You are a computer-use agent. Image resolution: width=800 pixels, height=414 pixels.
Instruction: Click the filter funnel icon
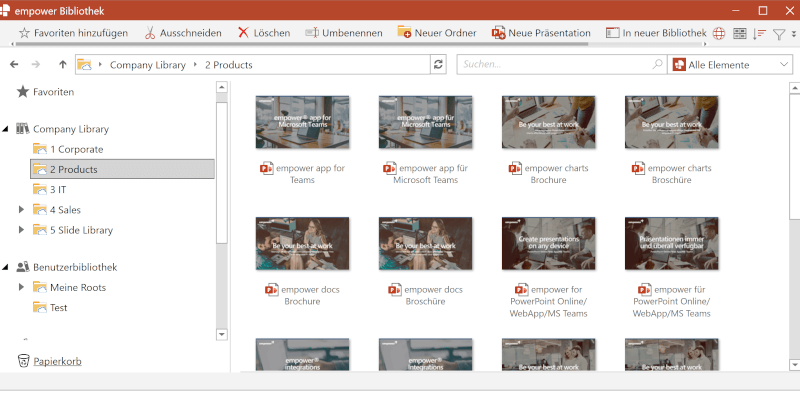[x=779, y=34]
